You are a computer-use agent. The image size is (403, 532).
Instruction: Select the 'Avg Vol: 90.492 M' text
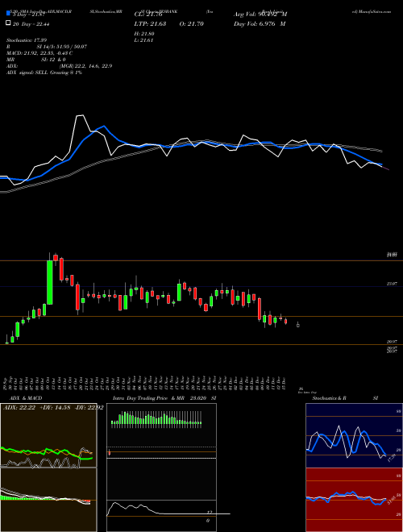(260, 15)
